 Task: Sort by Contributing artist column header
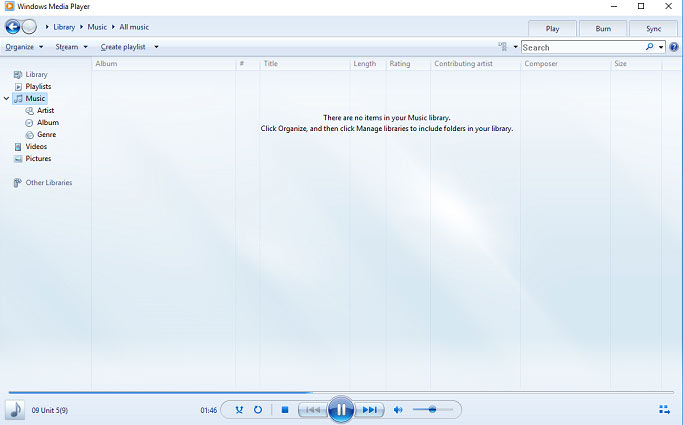point(476,64)
